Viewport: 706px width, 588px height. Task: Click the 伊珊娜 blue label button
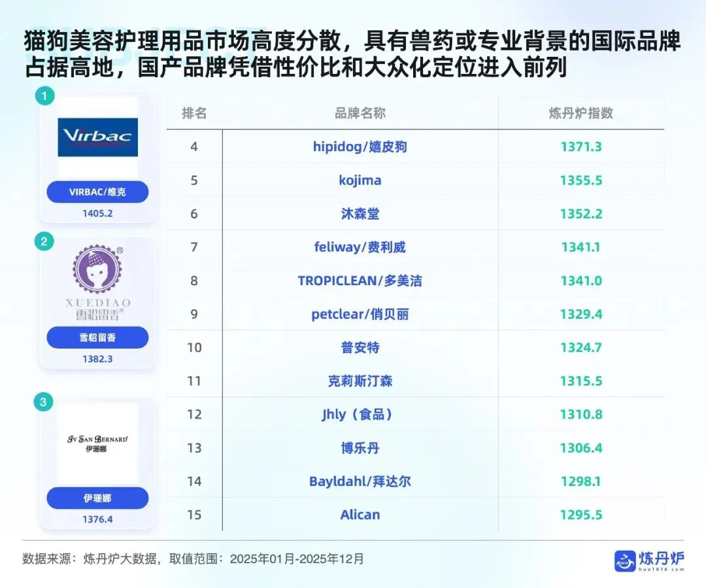(x=97, y=498)
